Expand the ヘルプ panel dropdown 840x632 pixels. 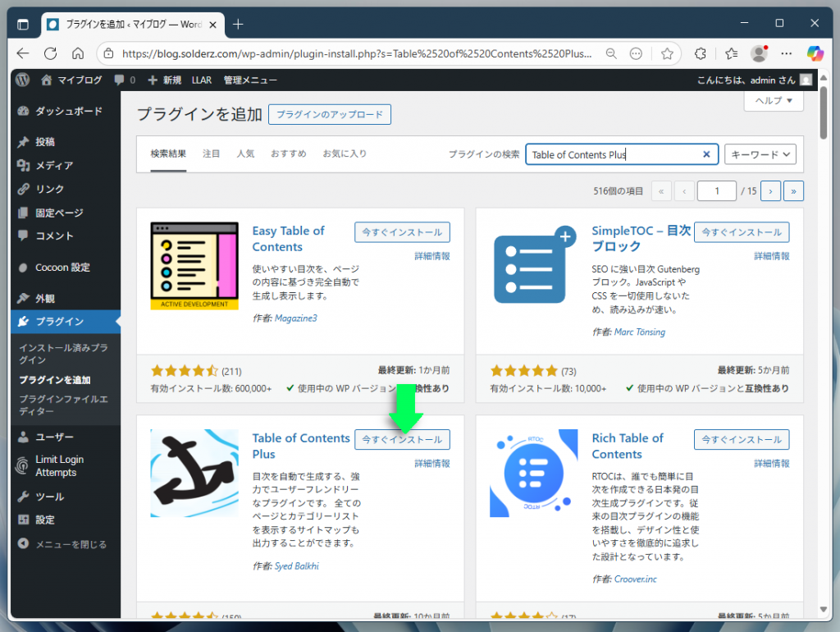point(772,100)
